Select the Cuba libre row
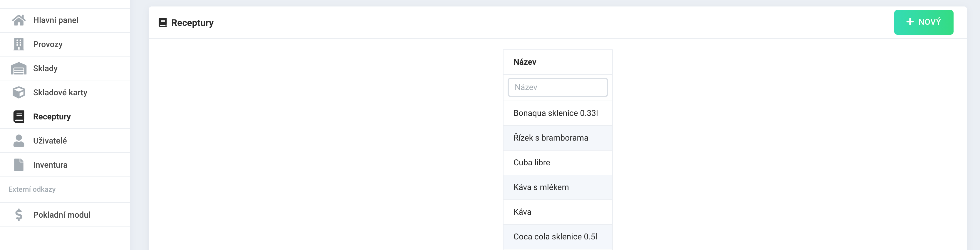980x250 pixels. click(x=558, y=163)
